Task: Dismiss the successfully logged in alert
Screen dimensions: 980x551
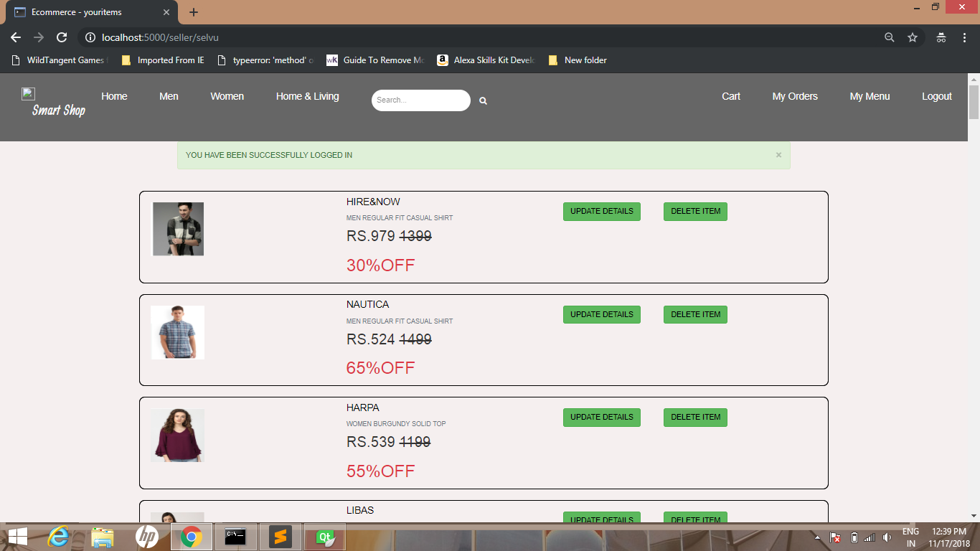Action: coord(778,155)
